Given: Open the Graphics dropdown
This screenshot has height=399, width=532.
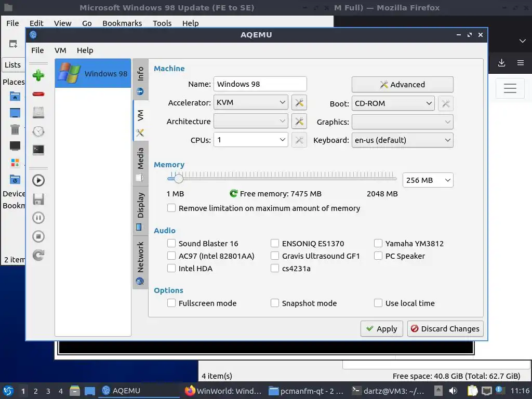Looking at the screenshot, I should [403, 122].
